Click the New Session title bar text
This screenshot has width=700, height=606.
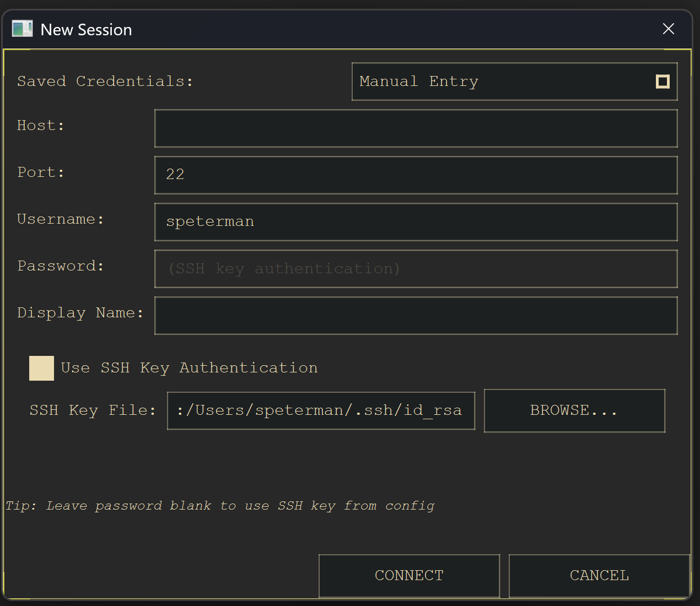coord(85,29)
